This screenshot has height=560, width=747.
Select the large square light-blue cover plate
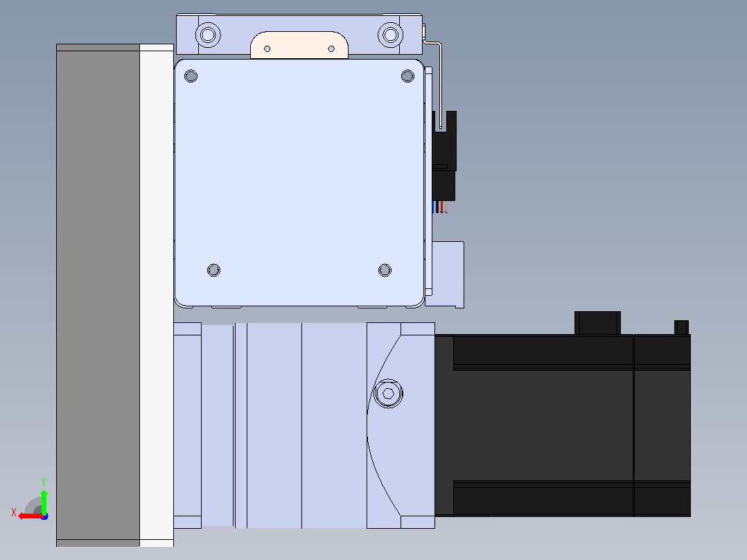(x=299, y=183)
